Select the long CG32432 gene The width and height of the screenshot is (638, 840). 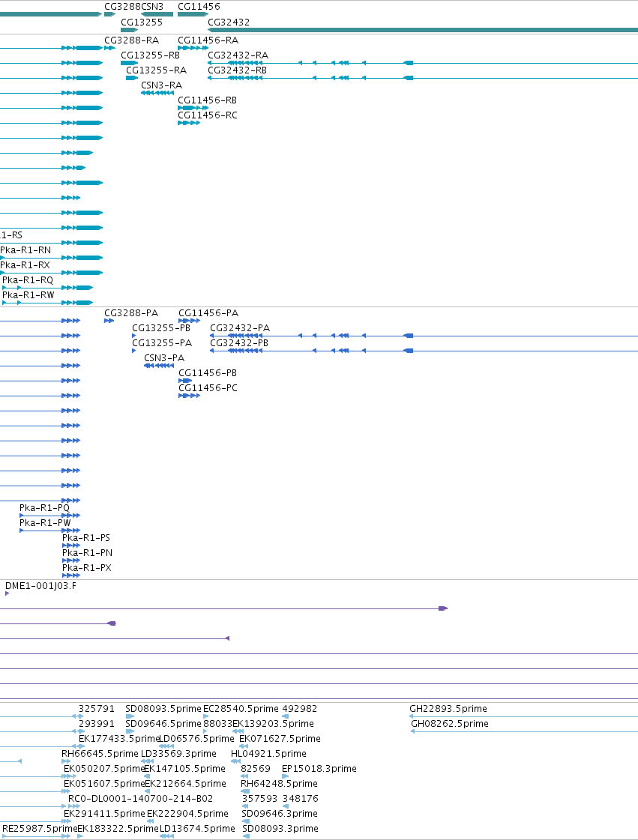[423, 29]
